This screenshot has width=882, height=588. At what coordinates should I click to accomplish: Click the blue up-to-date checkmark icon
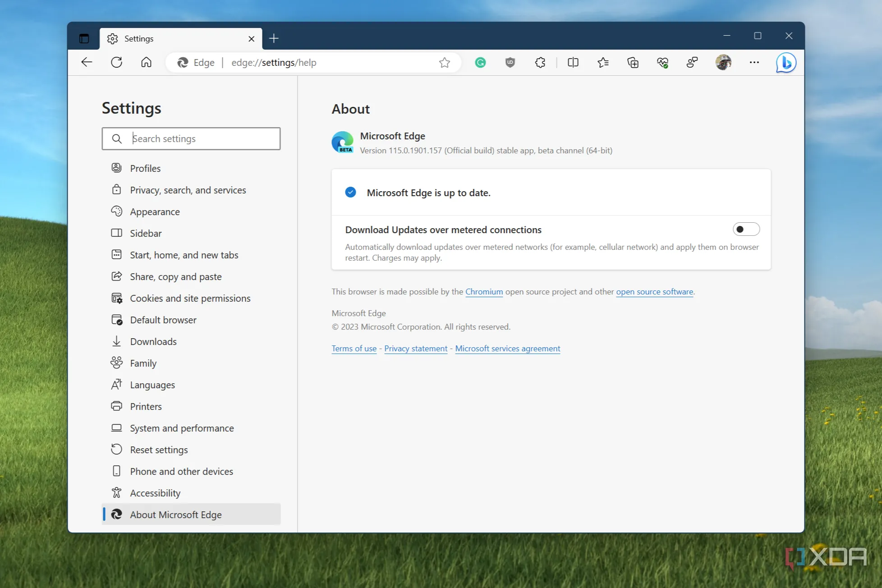click(x=350, y=193)
